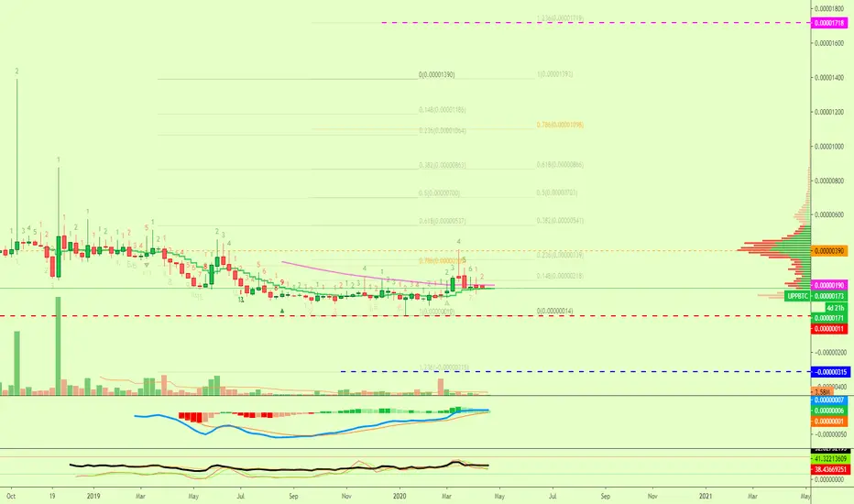
Task: Click the -0.00000050 MACD axis tick
Action: (x=830, y=434)
